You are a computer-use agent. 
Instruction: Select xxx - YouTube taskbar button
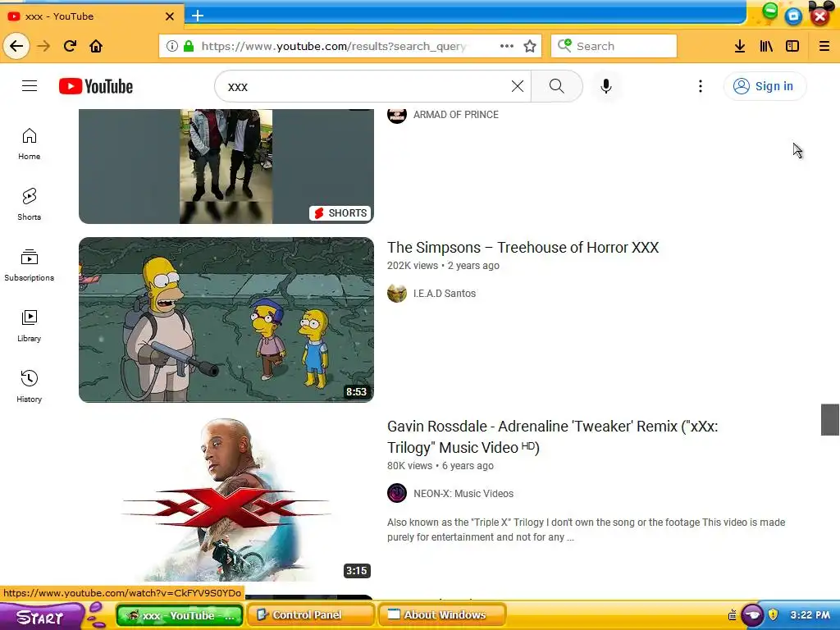(180, 615)
